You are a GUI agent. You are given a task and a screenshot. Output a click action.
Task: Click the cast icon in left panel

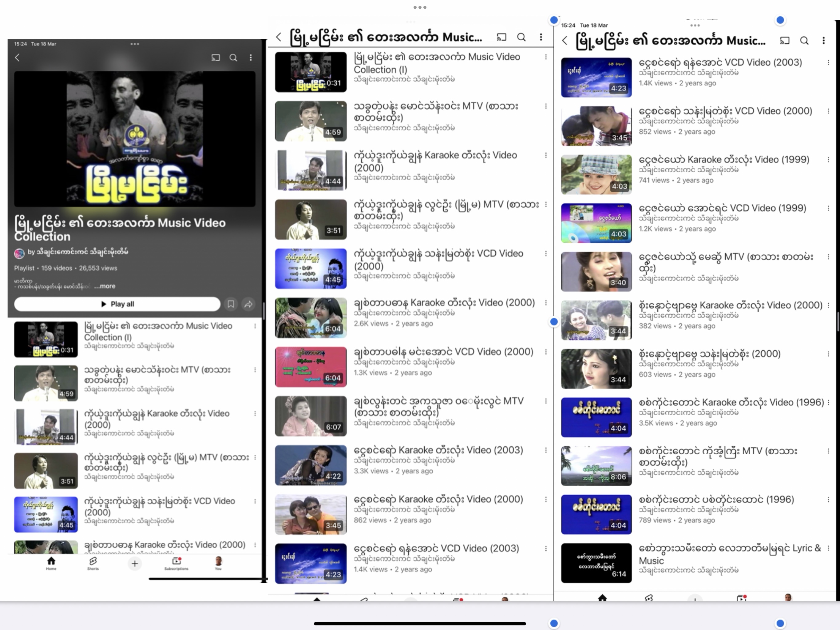215,58
